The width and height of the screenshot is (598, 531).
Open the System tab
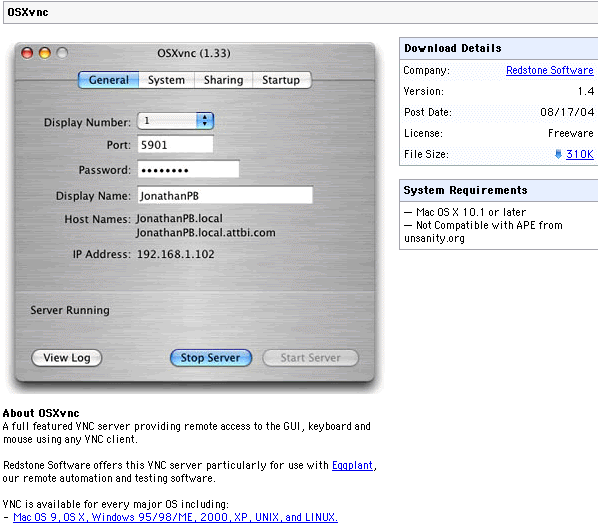[x=166, y=80]
